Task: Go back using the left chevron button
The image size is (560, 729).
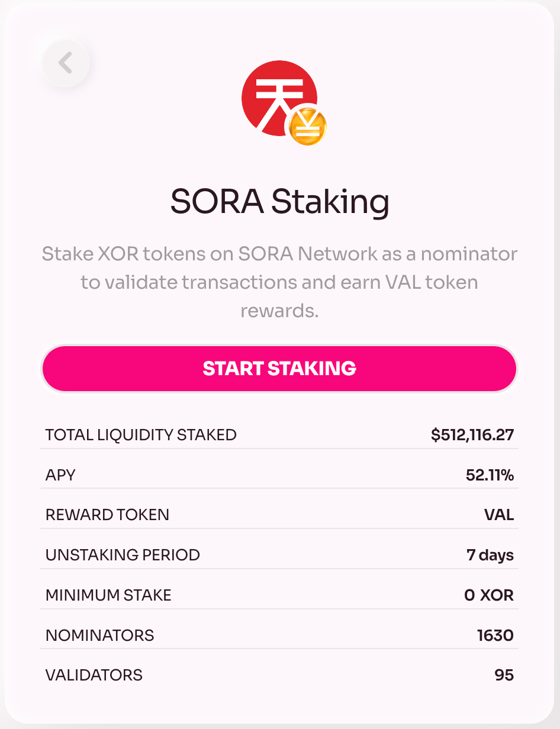Action: (66, 62)
